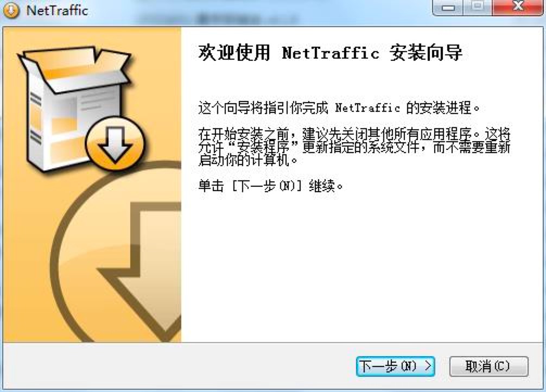Proceed by clicking 下一步(N) button
This screenshot has width=546, height=392.
point(396,366)
